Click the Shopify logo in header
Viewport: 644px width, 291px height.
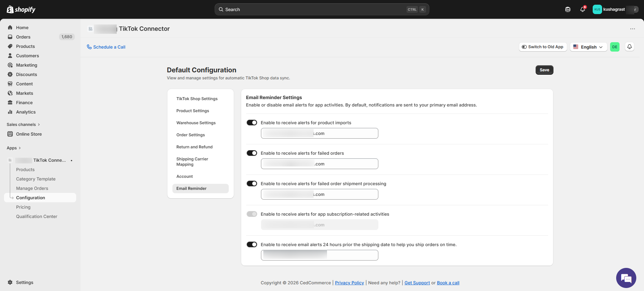click(21, 9)
